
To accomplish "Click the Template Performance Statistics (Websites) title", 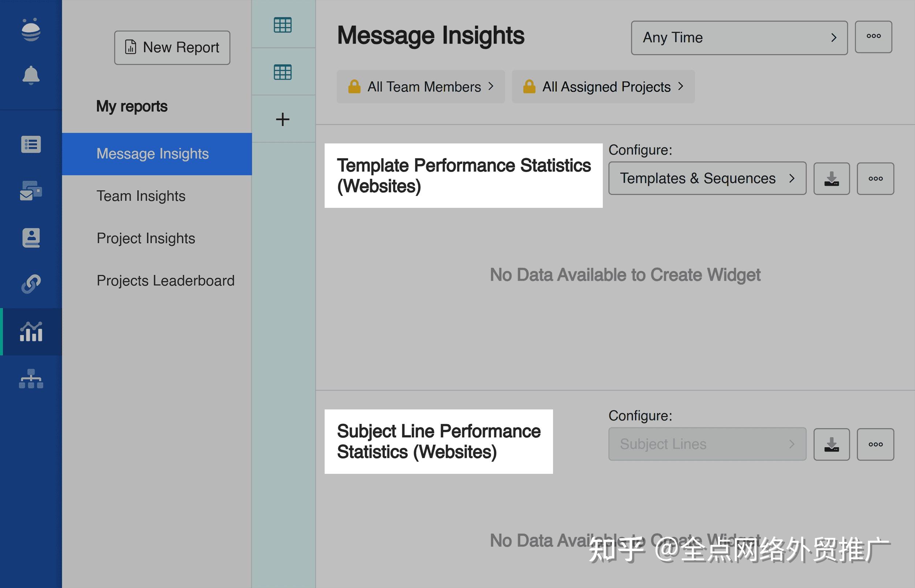I will click(464, 176).
